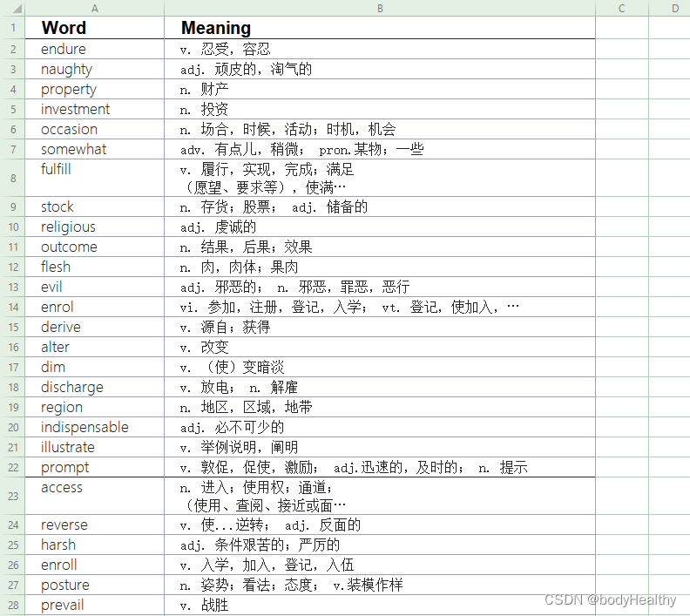Select the cell containing 'dim'
690x616 pixels.
pyautogui.click(x=95, y=367)
